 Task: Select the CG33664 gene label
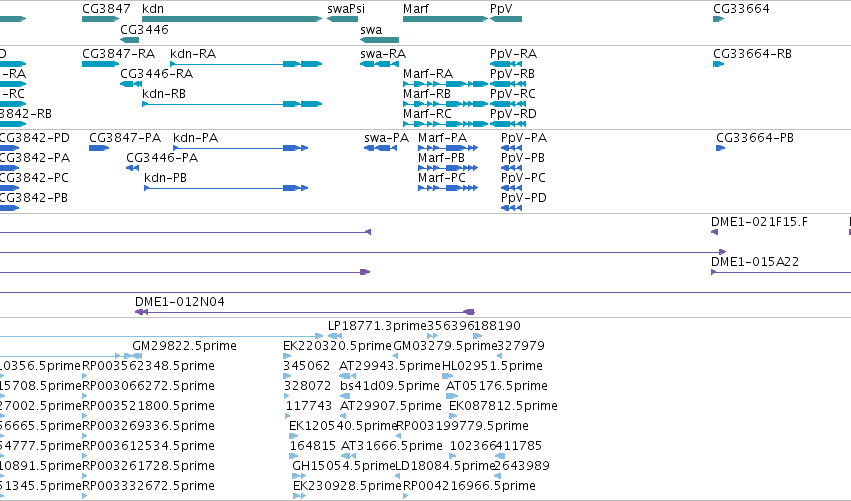click(741, 9)
